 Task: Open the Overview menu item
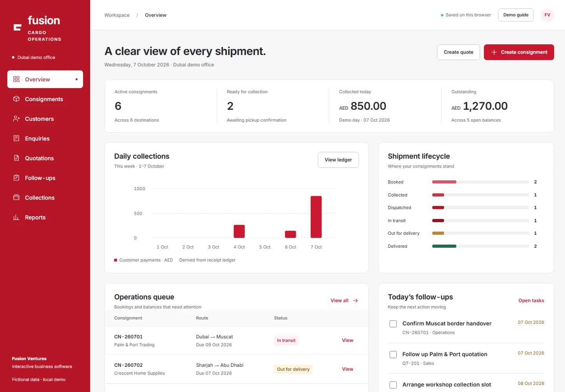point(45,79)
